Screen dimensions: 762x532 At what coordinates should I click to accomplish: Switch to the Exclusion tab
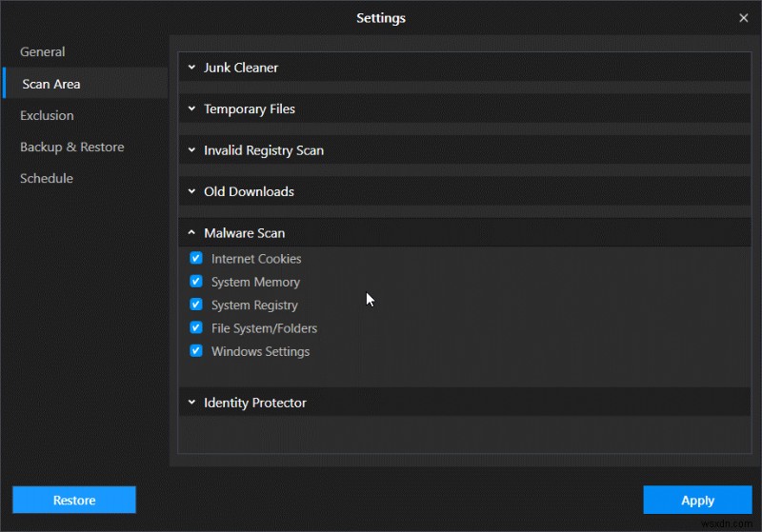click(x=47, y=115)
